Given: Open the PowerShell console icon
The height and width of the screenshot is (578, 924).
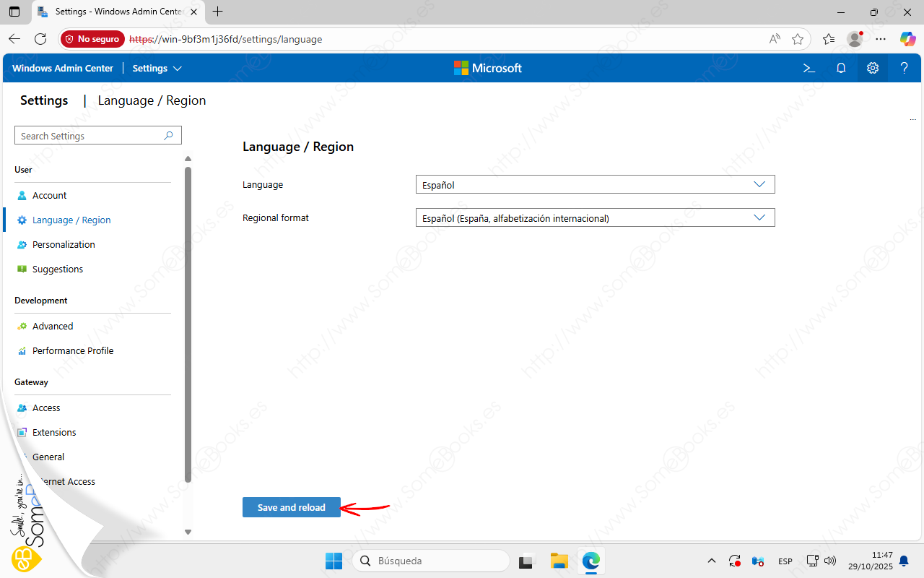Looking at the screenshot, I should [x=809, y=68].
